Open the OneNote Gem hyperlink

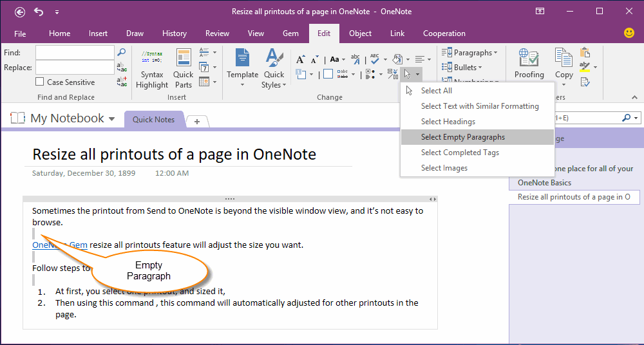click(59, 245)
